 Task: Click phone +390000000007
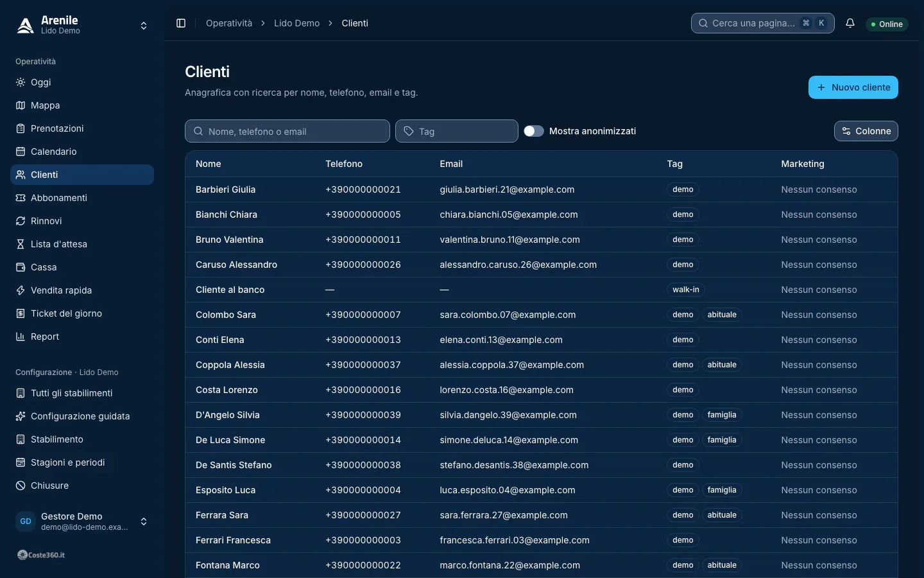tap(363, 315)
